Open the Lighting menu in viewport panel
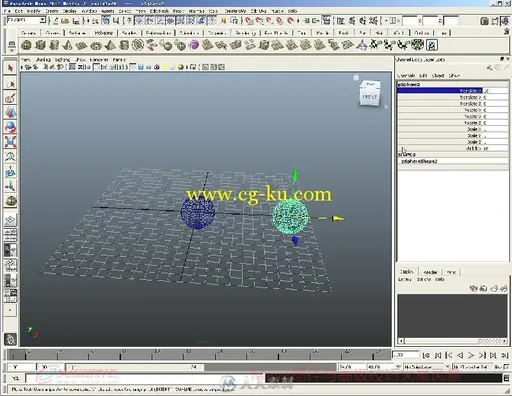 [62, 60]
